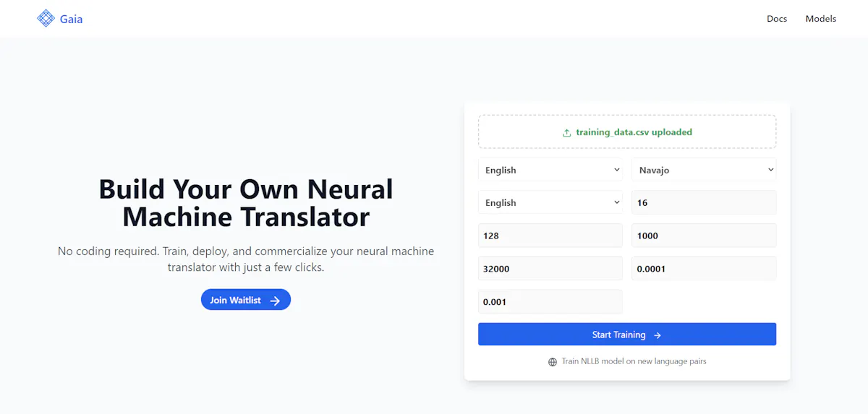868x414 pixels.
Task: Click the 'No coding required' description text
Action: [246, 259]
